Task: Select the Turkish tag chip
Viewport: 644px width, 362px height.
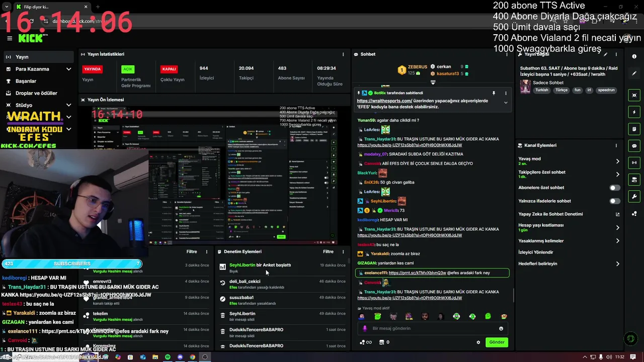Action: pyautogui.click(x=542, y=90)
